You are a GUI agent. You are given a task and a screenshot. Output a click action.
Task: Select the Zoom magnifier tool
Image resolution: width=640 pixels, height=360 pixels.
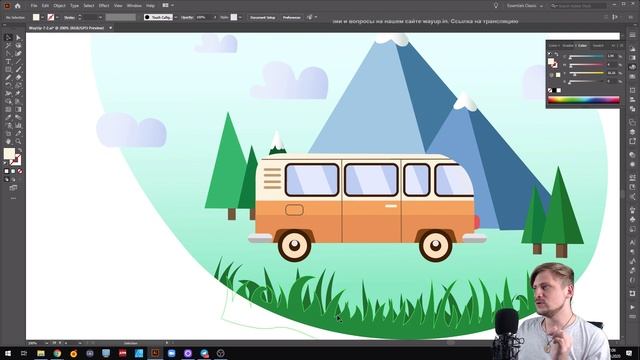coord(18,141)
